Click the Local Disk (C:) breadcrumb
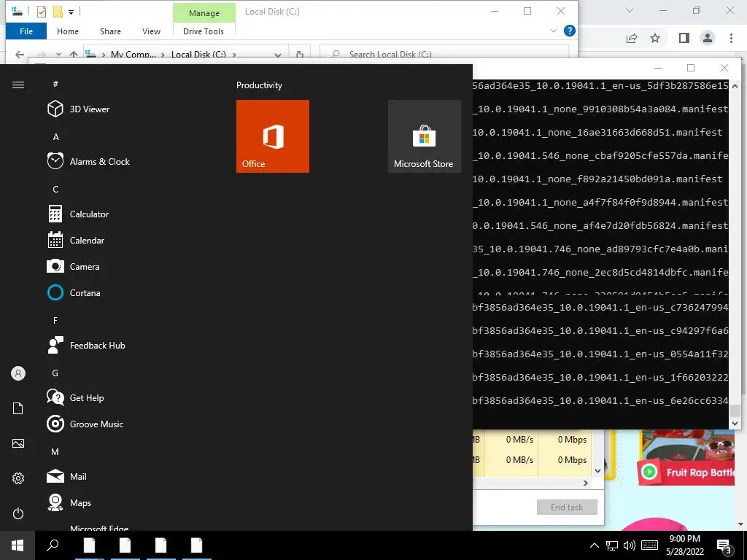The width and height of the screenshot is (747, 560). tap(198, 54)
